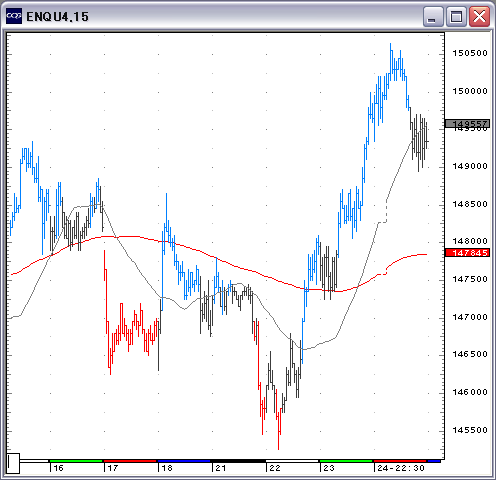Close the ENQU4,15 chart window
This screenshot has width=496, height=480.
coord(479,16)
